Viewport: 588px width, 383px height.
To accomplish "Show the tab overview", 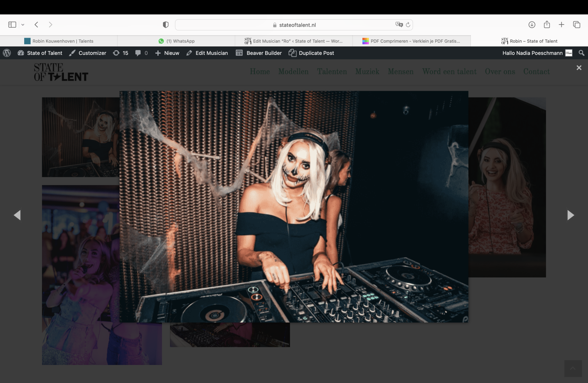I will (577, 25).
